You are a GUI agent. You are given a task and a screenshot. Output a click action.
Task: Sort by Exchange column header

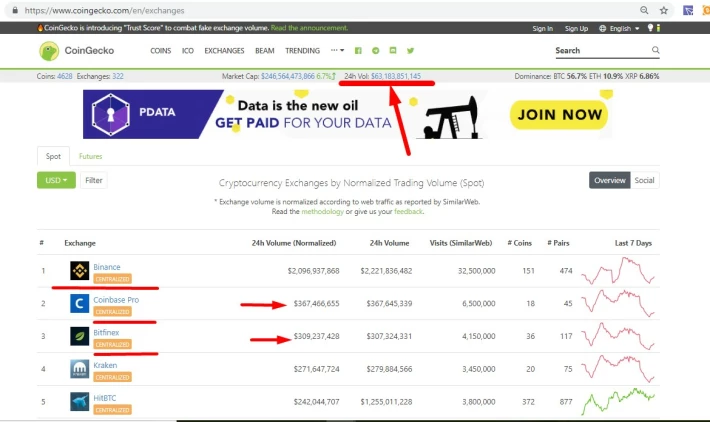click(80, 243)
